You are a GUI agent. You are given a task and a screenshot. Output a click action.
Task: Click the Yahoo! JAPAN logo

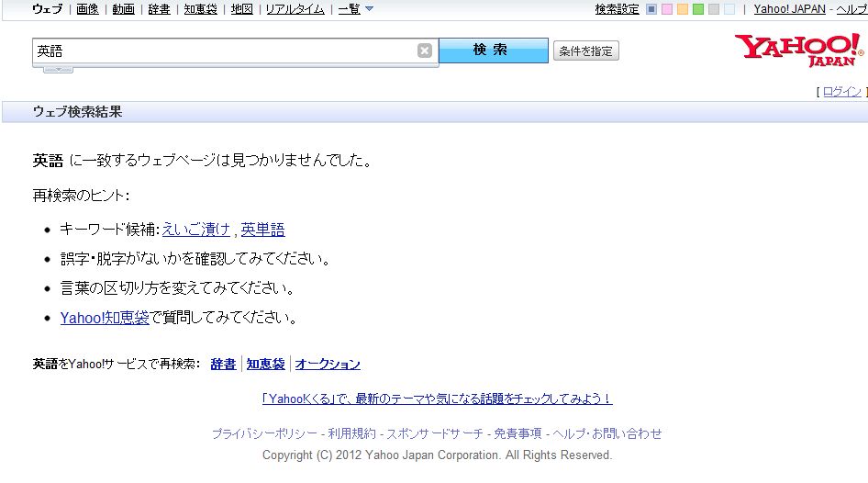[799, 50]
